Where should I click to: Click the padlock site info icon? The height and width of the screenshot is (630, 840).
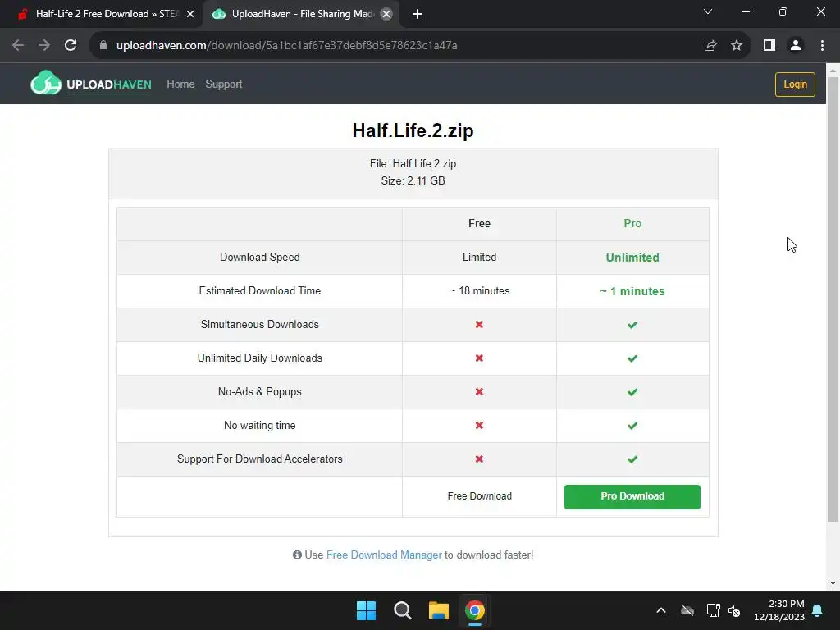[103, 46]
